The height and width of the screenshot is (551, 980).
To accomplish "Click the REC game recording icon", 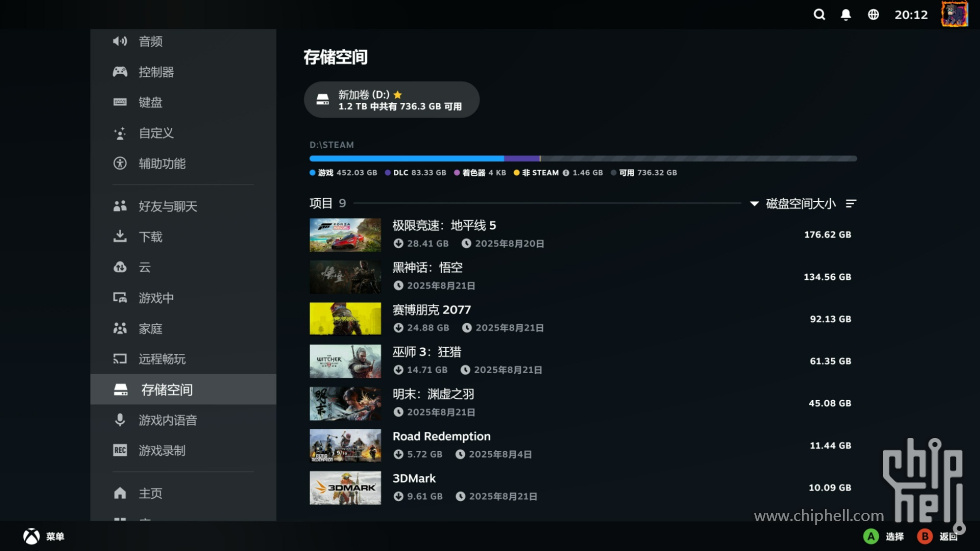I will click(x=120, y=450).
